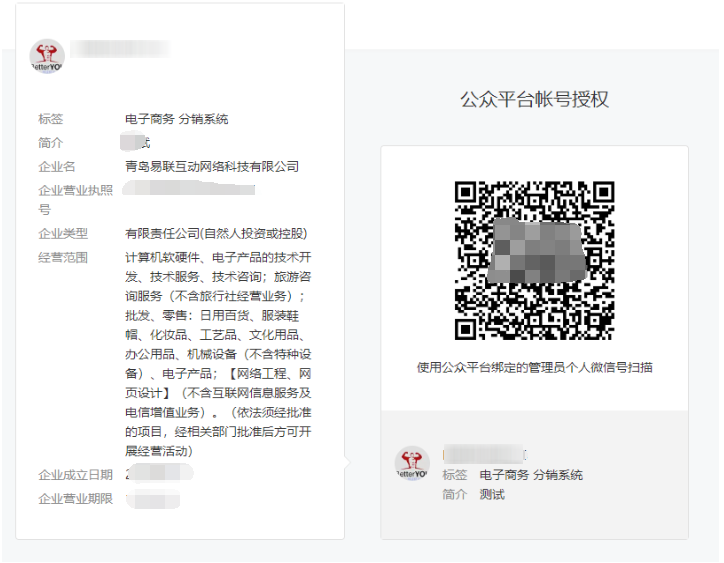The image size is (724, 563).
Task: Click the 电子商务 分销系统 tag under QR panel
Action: (x=531, y=475)
